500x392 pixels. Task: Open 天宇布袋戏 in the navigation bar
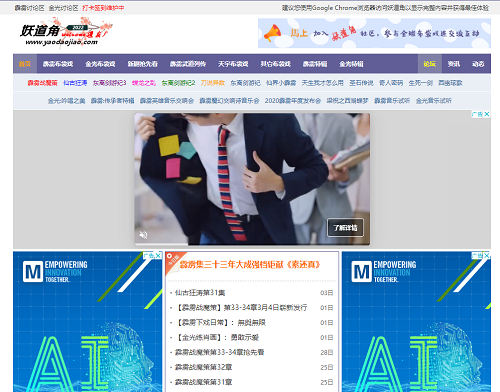point(233,64)
